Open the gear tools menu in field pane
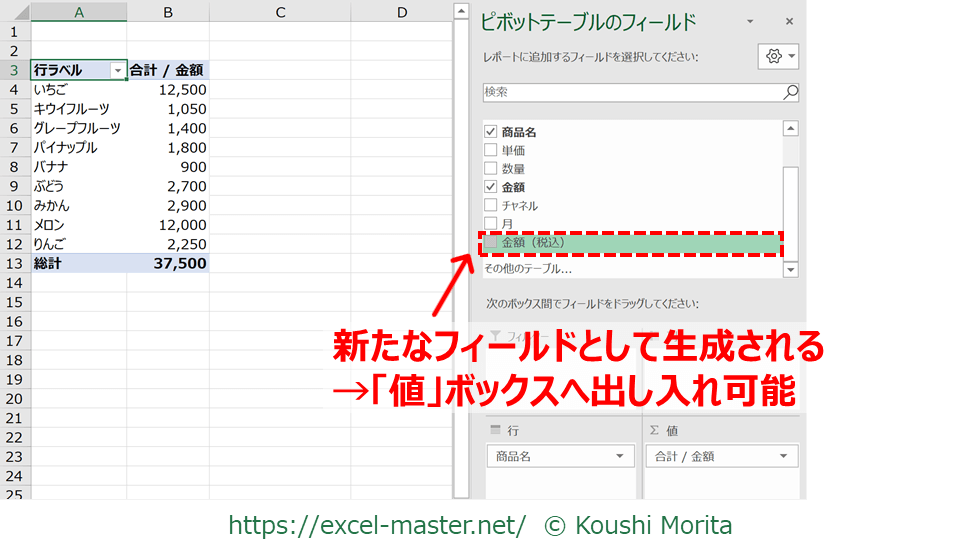Screen dimensions: 960x540 point(778,57)
